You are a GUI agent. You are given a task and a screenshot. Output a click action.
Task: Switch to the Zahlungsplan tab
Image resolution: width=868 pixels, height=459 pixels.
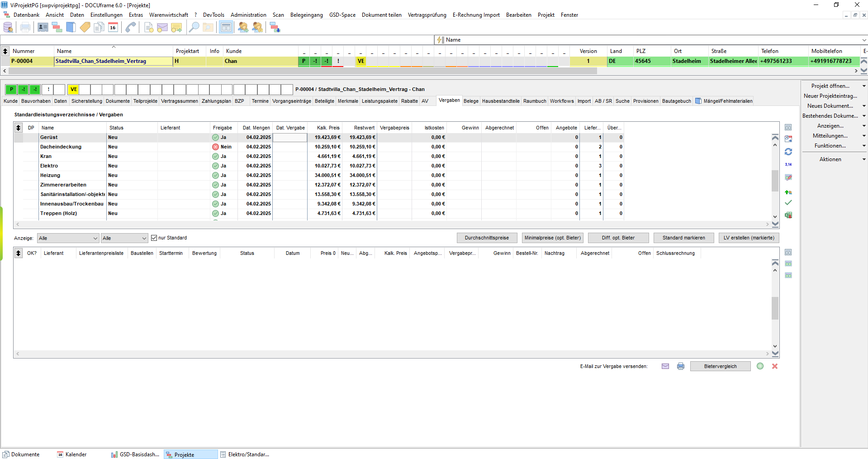[216, 101]
